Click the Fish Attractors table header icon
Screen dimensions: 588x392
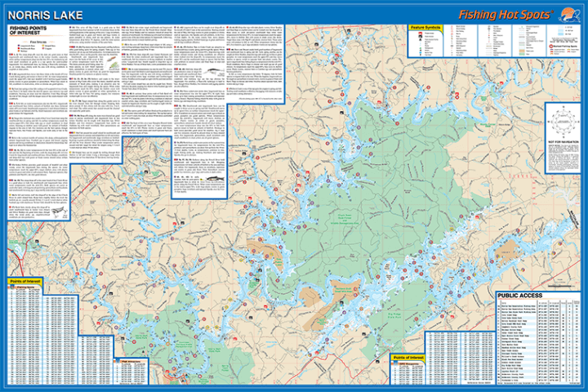(x=118, y=361)
